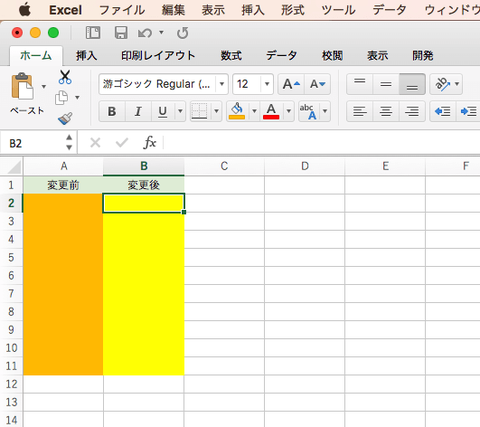
Task: Apply red font color
Action: click(271, 111)
